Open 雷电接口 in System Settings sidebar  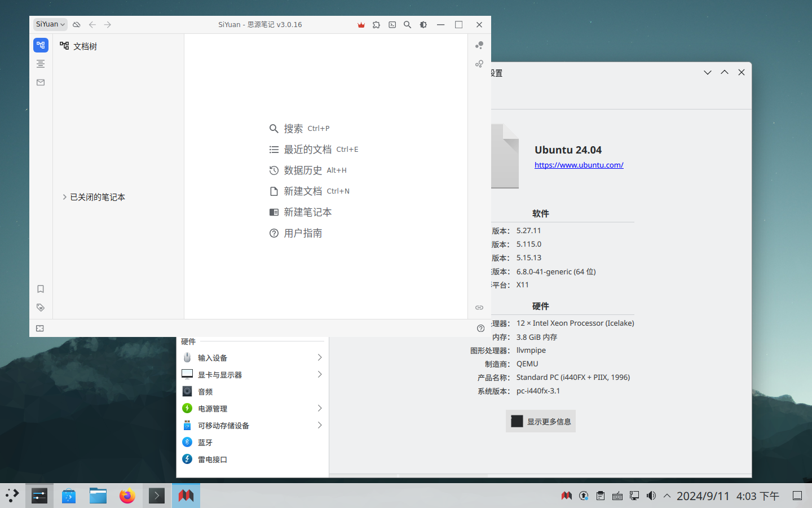pos(252,459)
